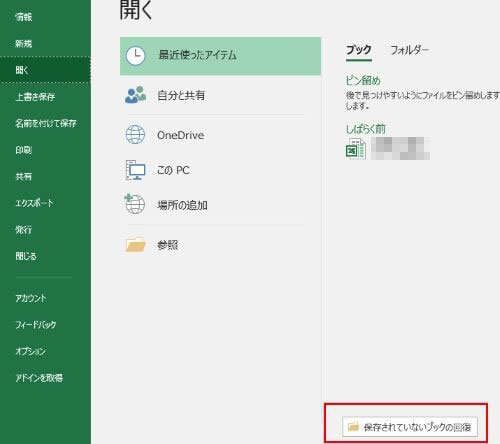Select 自分と共有 location
This screenshot has height=444, width=500.
pos(181,95)
